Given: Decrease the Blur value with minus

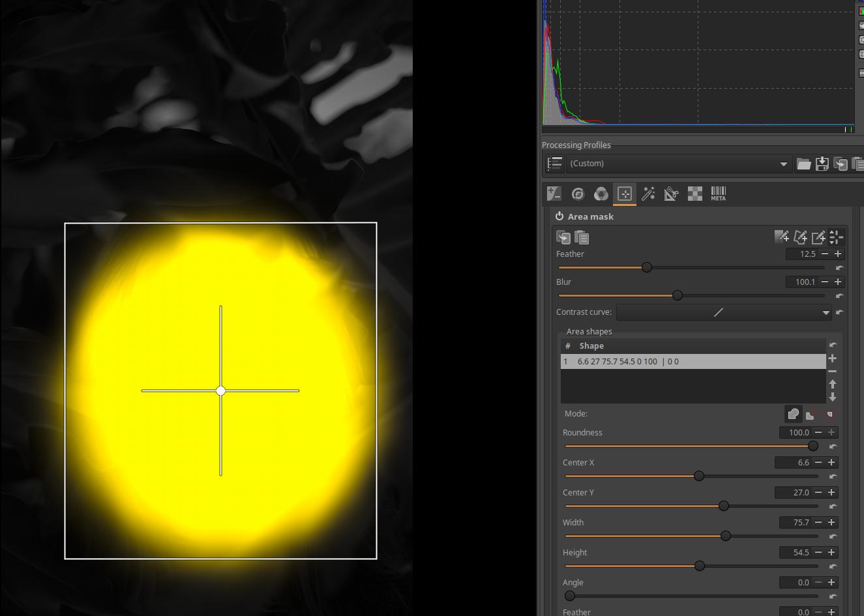Looking at the screenshot, I should 825,282.
